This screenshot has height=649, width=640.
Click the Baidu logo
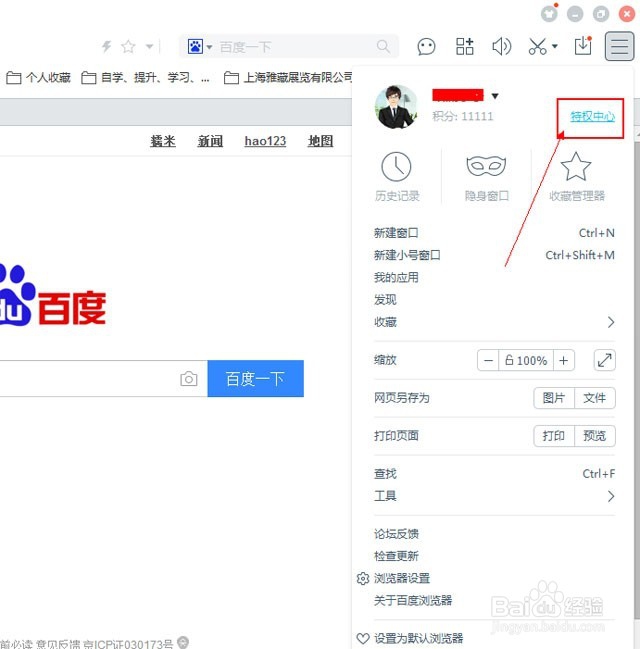[x=53, y=296]
